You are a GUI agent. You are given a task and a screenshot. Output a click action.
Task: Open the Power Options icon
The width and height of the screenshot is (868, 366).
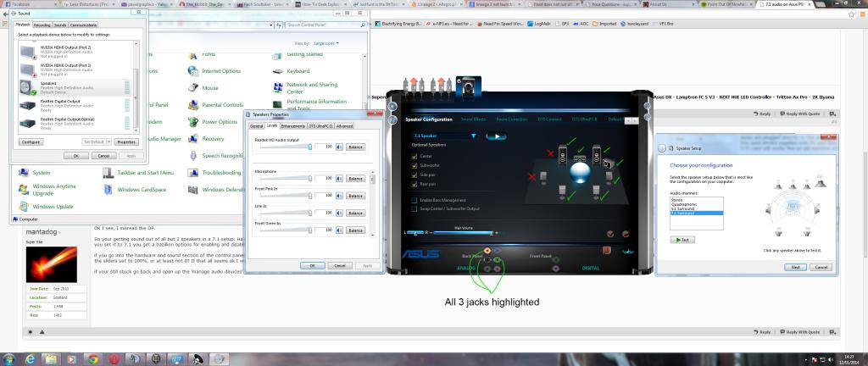coord(192,122)
